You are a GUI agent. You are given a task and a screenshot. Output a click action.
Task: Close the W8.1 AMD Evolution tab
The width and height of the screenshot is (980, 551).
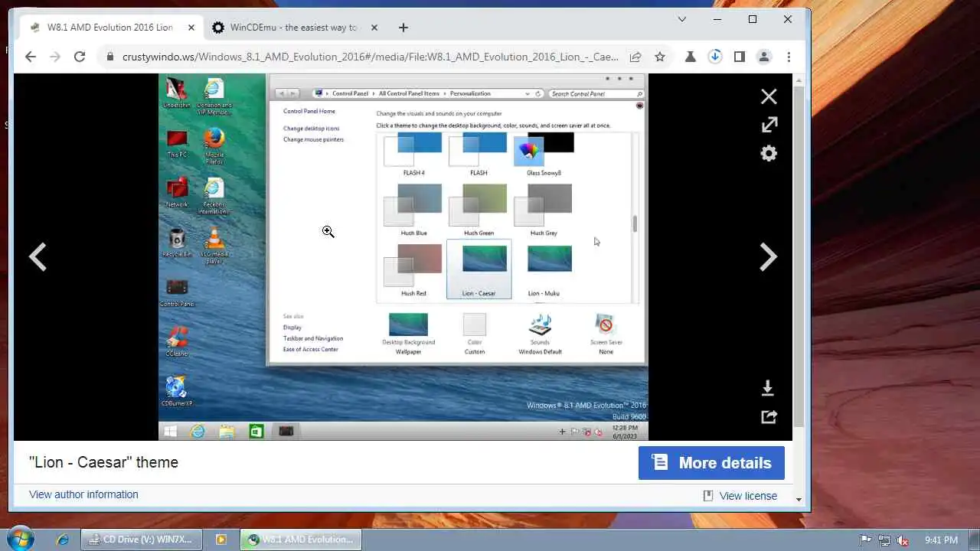[x=191, y=28]
